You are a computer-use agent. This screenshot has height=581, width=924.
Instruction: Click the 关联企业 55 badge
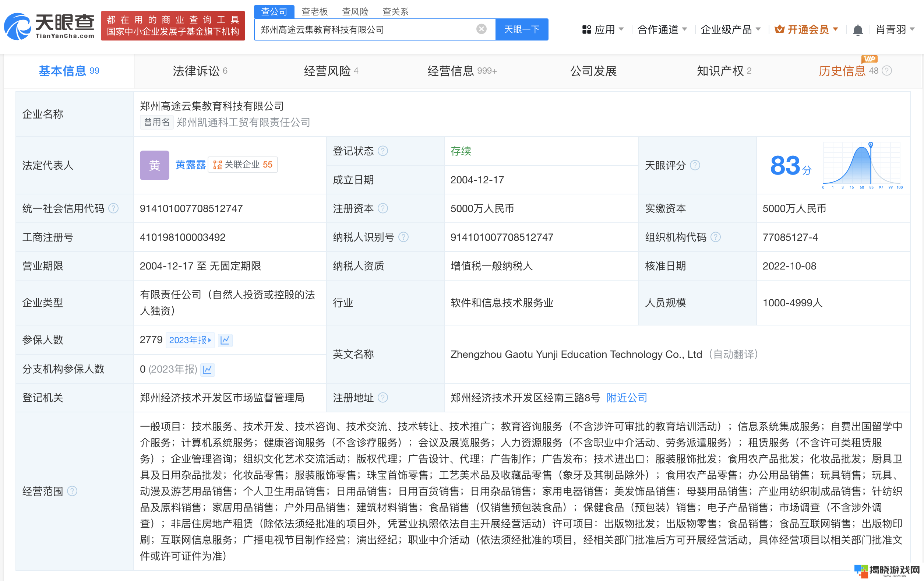pyautogui.click(x=243, y=165)
